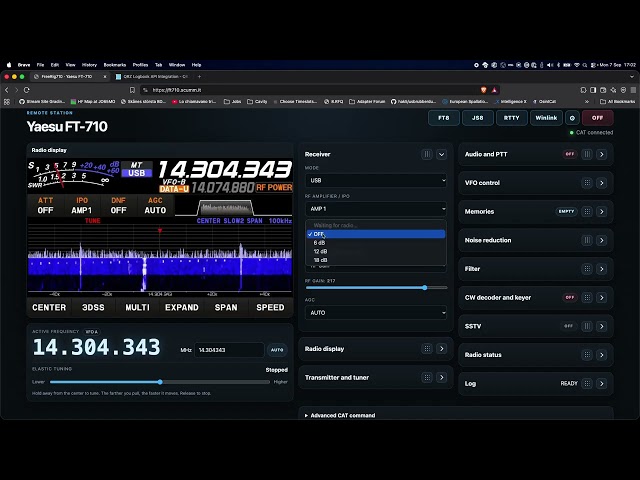Click the MHz frequency input field

pos(229,350)
